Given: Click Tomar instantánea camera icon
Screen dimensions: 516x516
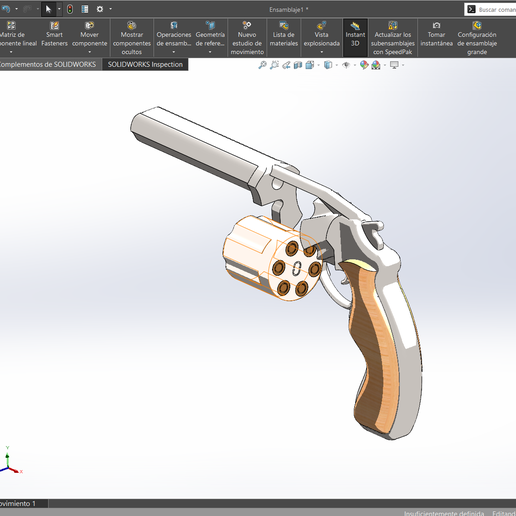Looking at the screenshot, I should click(436, 25).
